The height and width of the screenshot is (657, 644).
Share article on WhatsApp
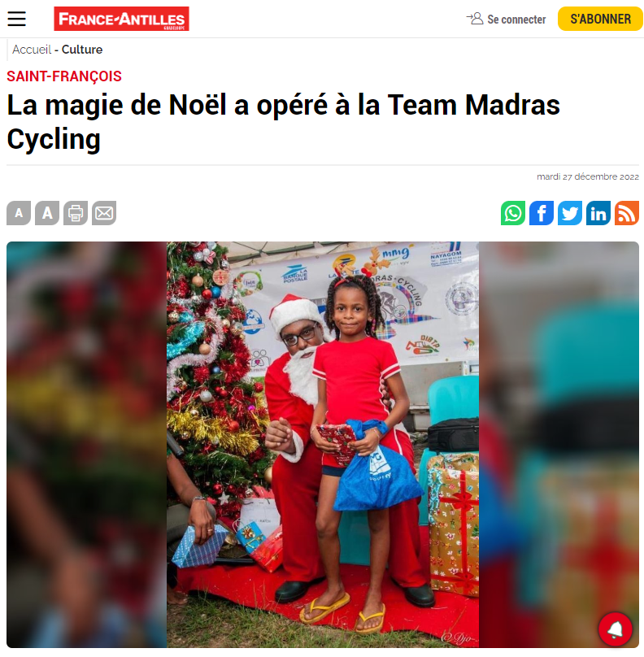pyautogui.click(x=513, y=213)
